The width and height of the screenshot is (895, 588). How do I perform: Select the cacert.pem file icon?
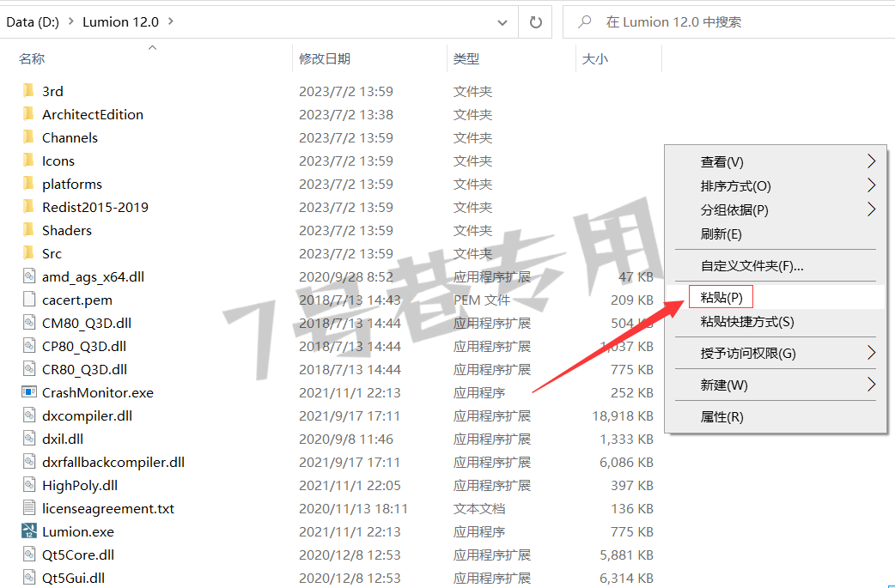pos(29,300)
